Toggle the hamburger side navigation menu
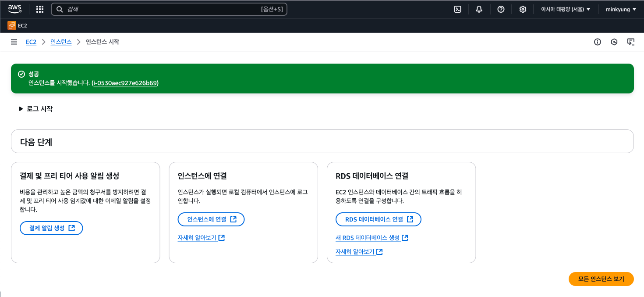The width and height of the screenshot is (644, 297). pyautogui.click(x=14, y=42)
